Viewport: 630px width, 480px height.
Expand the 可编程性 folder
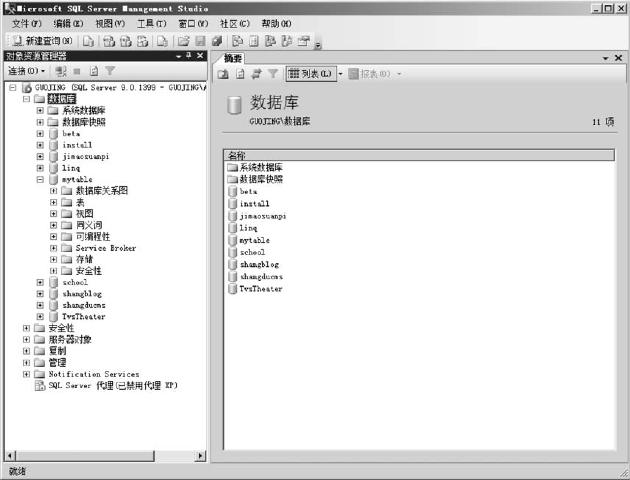pos(53,237)
